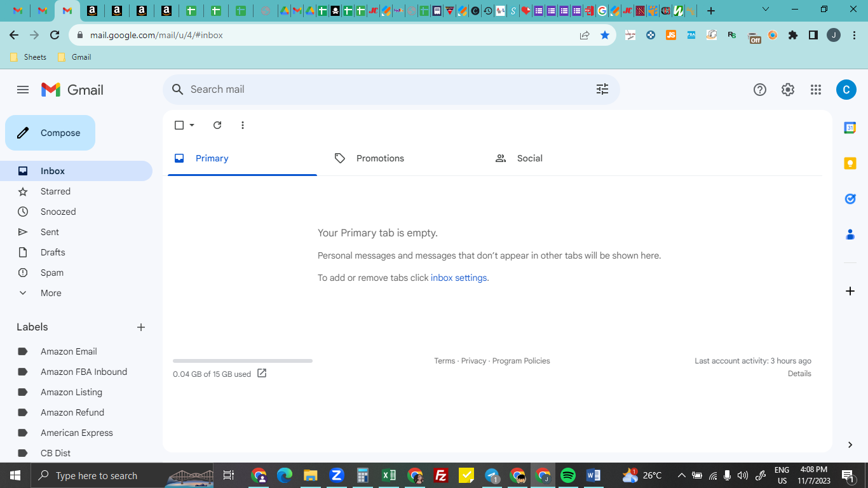Open Google Tasks side panel
Image resolution: width=868 pixels, height=488 pixels.
[x=850, y=199]
